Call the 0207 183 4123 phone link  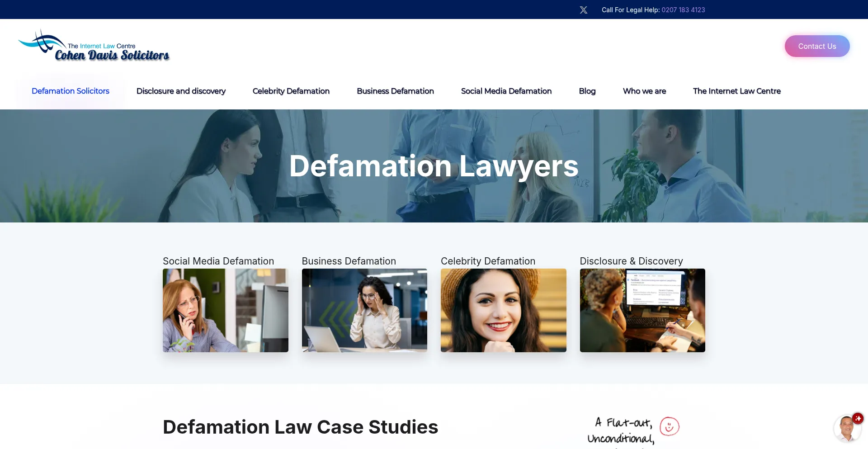[x=683, y=10]
